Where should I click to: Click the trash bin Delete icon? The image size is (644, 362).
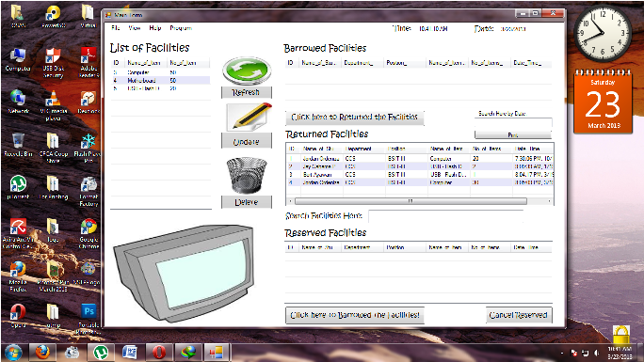tap(247, 175)
